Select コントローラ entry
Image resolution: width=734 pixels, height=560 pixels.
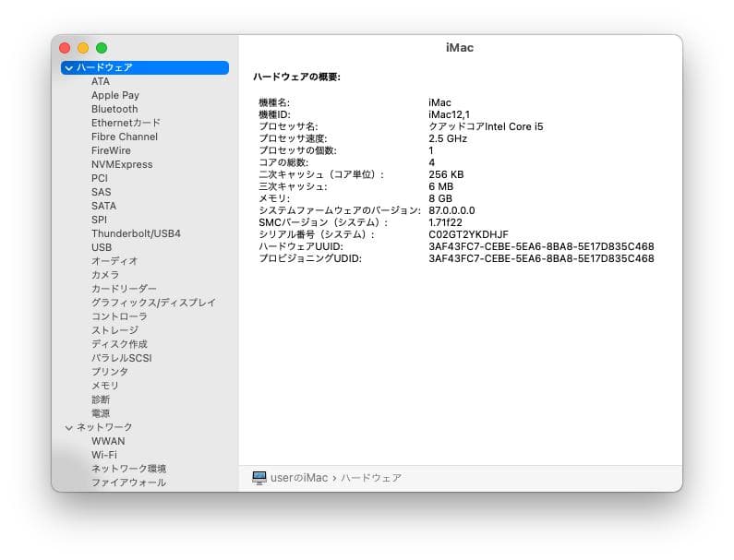click(x=119, y=316)
